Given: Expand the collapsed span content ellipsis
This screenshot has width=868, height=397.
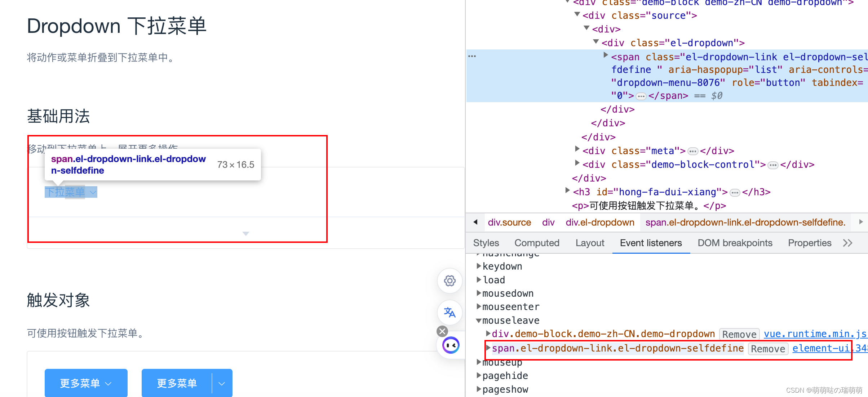Looking at the screenshot, I should (641, 96).
